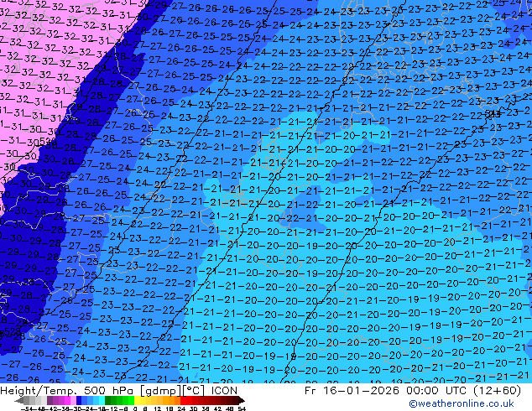
Task: Click the '54' legend scale maximum value
Action: point(242,409)
